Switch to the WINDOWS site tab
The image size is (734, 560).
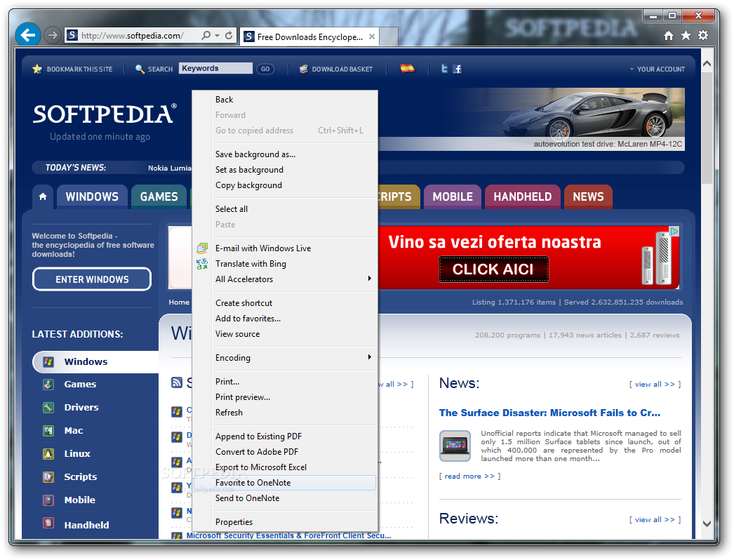pos(92,196)
